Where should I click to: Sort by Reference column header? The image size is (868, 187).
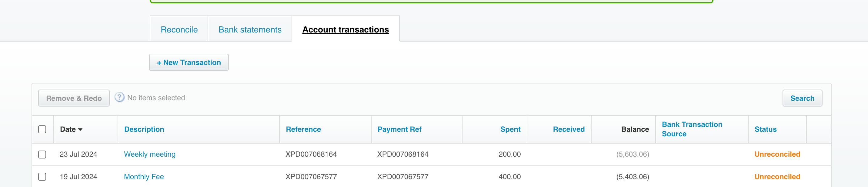(x=303, y=129)
